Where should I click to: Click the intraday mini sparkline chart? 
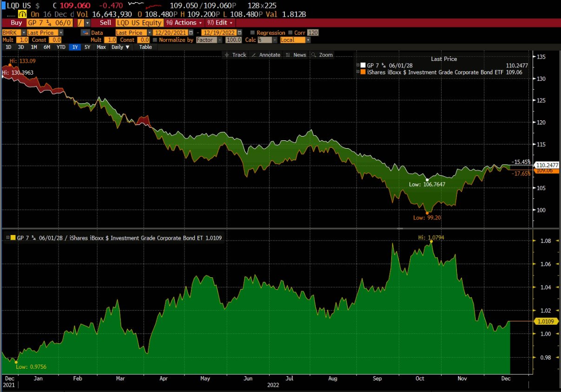145,6
